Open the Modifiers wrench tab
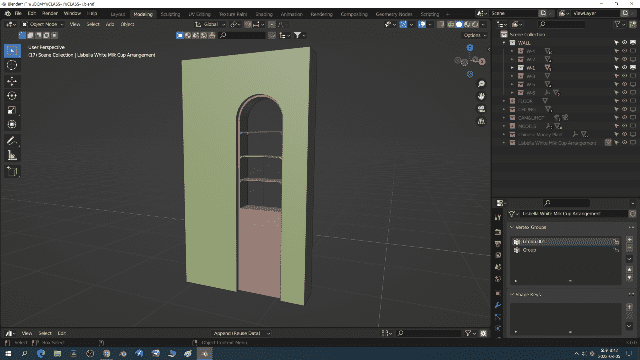The width and height of the screenshot is (640, 360). [x=498, y=305]
